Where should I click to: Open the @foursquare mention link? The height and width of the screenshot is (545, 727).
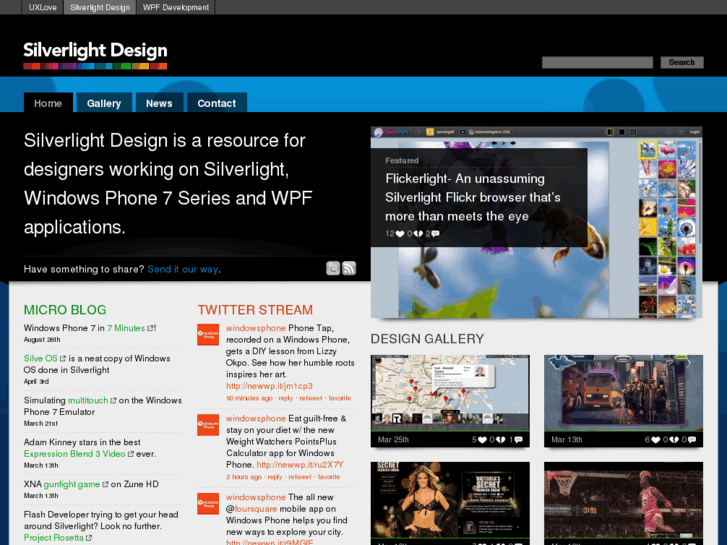point(251,509)
